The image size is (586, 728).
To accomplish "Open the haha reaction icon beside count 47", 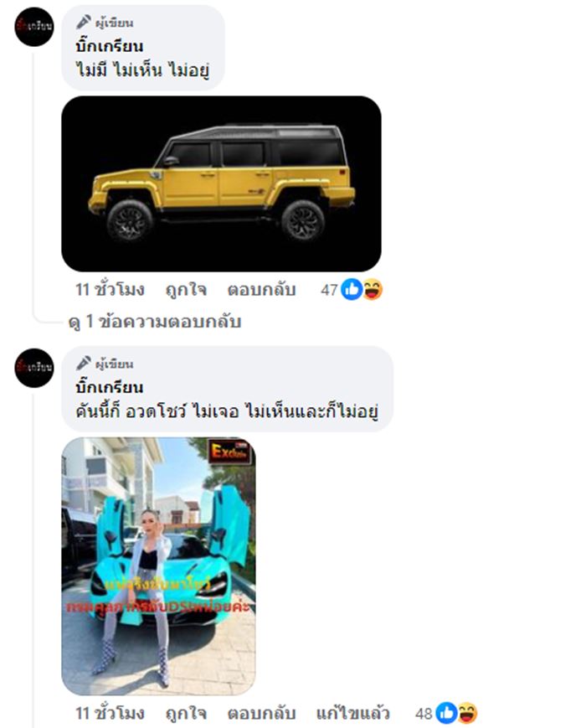I will click(x=373, y=290).
